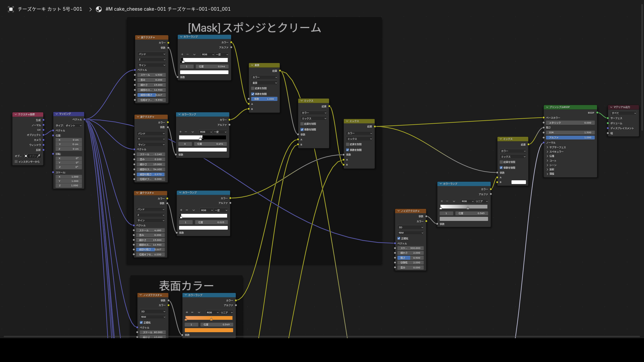The width and height of the screenshot is (644, 362).
Task: Enable 結果を制限 in ミックス node feeding ベースカラー
Action: click(347, 144)
